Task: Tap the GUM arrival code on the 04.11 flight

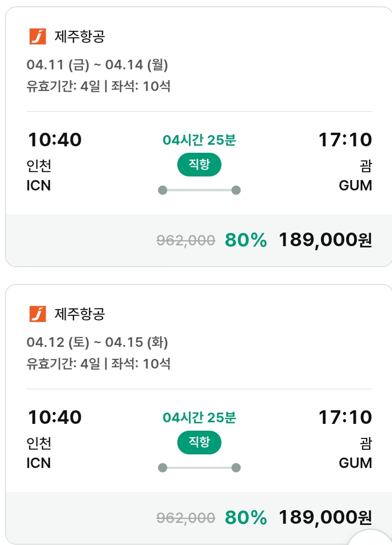Action: pyautogui.click(x=355, y=186)
